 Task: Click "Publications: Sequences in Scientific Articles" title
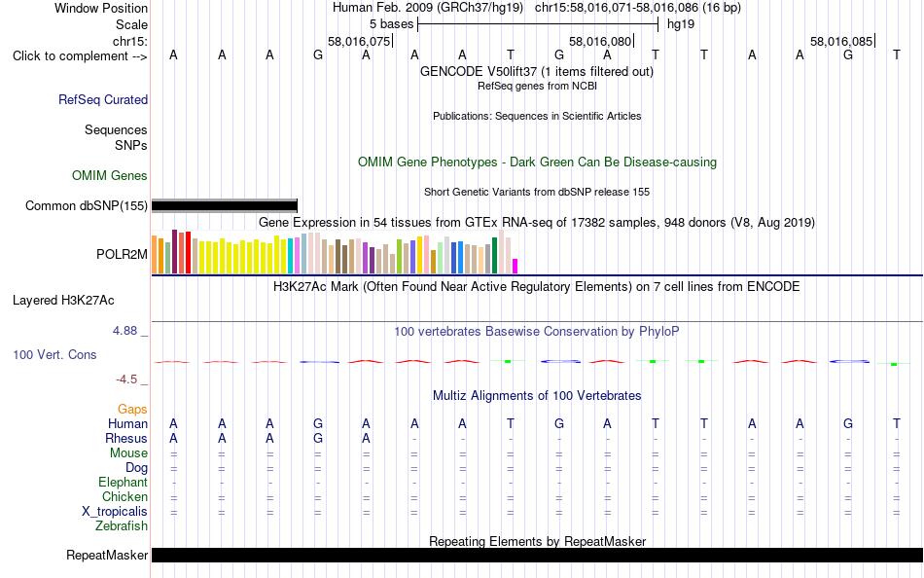pos(537,116)
